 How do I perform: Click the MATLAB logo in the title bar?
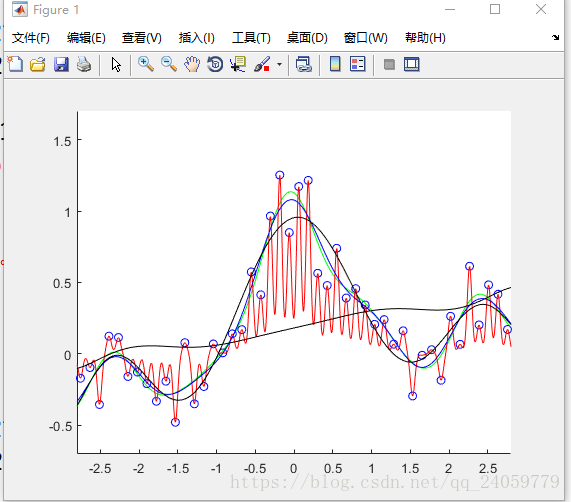click(20, 9)
